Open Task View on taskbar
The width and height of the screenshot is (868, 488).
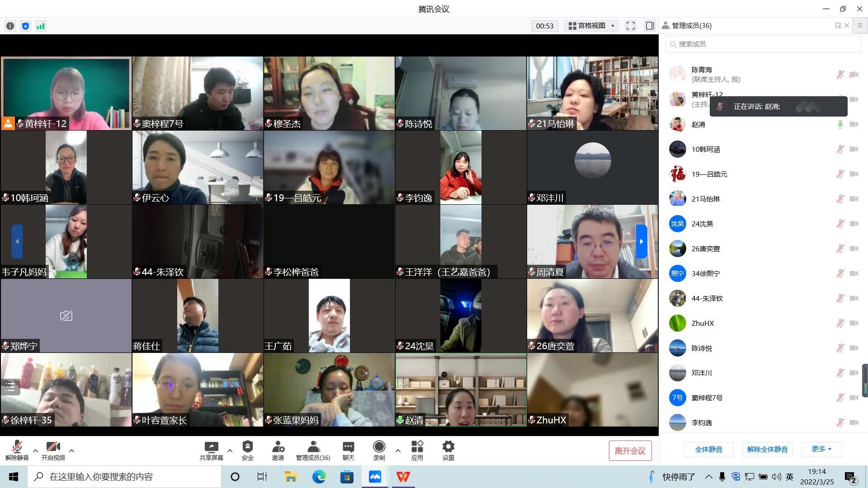coord(262,477)
